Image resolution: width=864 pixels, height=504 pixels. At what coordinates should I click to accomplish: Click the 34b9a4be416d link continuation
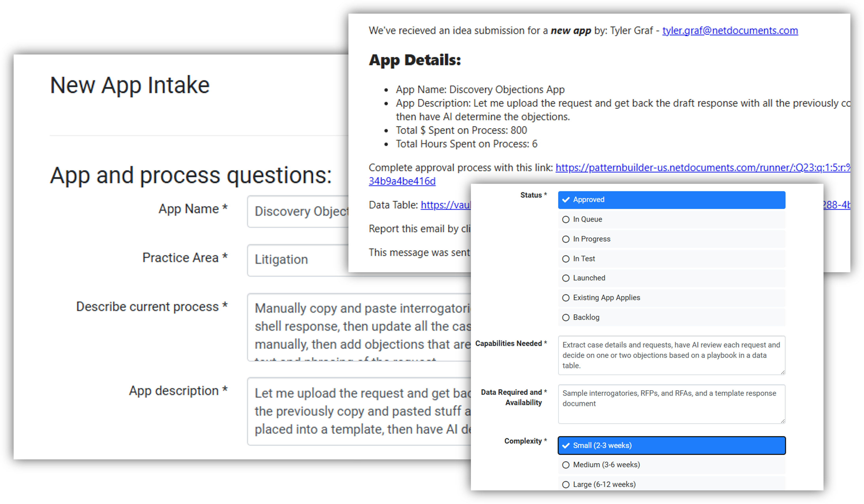[x=402, y=181]
